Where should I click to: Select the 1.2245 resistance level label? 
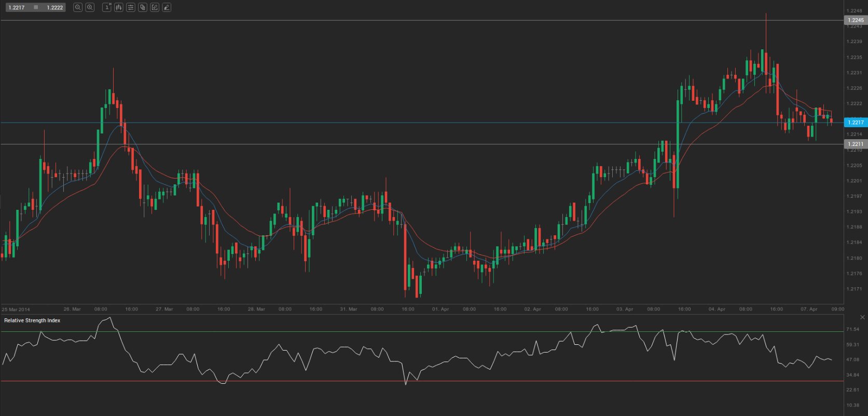(856, 20)
